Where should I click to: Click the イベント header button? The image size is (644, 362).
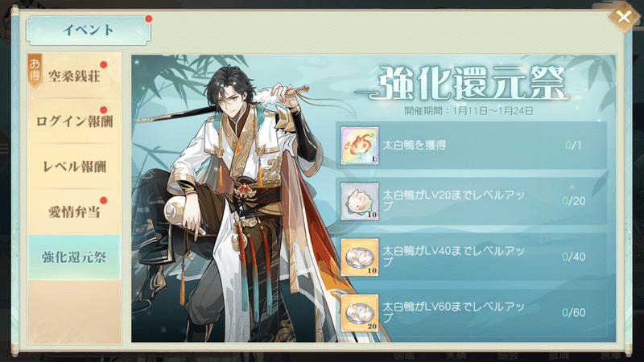click(x=88, y=30)
